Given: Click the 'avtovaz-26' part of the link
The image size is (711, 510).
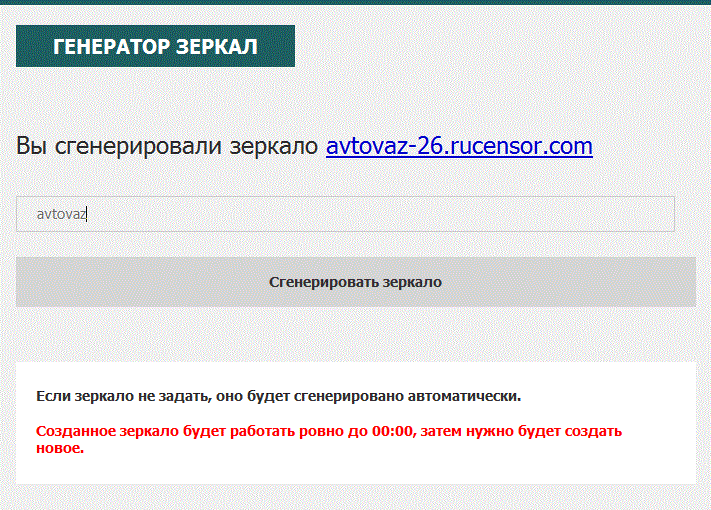Looking at the screenshot, I should [383, 146].
